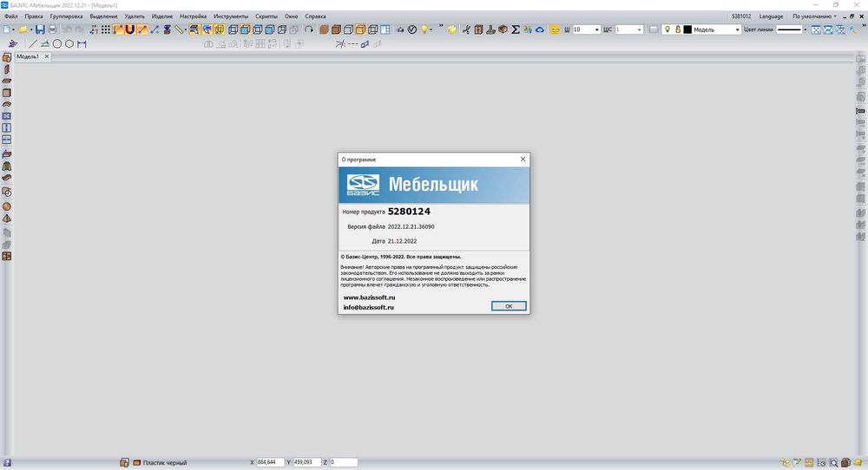The height and width of the screenshot is (470, 868).
Task: Click the zoom-to-fit icon at toolbar right
Action: (x=816, y=29)
